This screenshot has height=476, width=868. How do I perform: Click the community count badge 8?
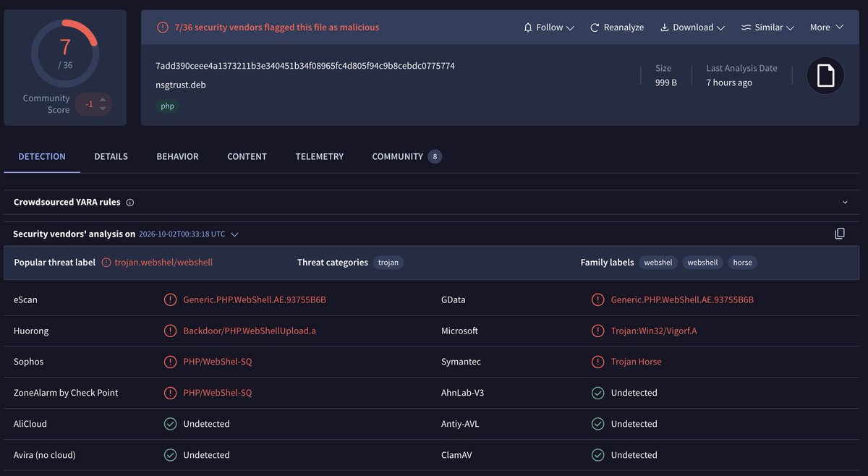pyautogui.click(x=435, y=156)
